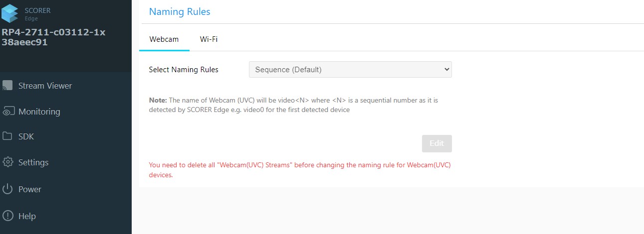Click the Stream Viewer cast icon
This screenshot has width=644, height=234.
[7, 86]
